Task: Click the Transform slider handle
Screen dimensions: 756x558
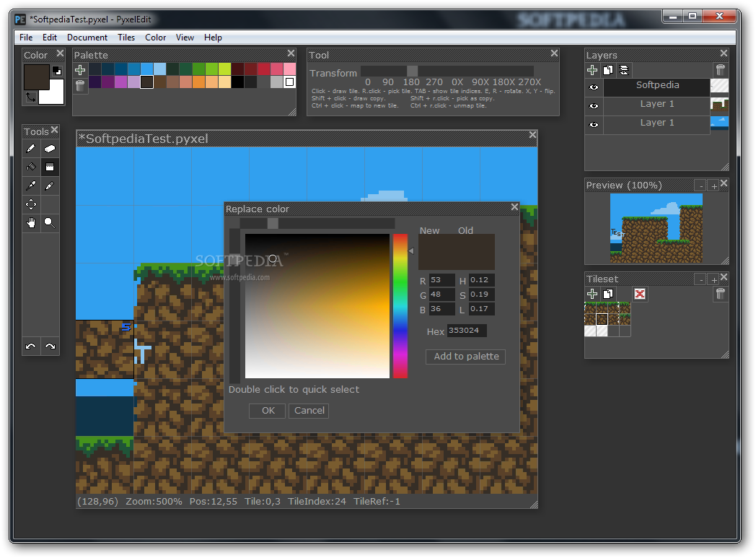Action: coord(412,71)
